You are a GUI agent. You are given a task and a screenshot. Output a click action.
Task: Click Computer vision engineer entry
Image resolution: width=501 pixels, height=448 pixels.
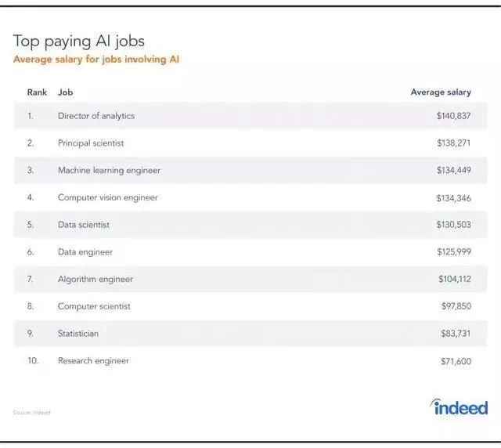click(x=108, y=197)
